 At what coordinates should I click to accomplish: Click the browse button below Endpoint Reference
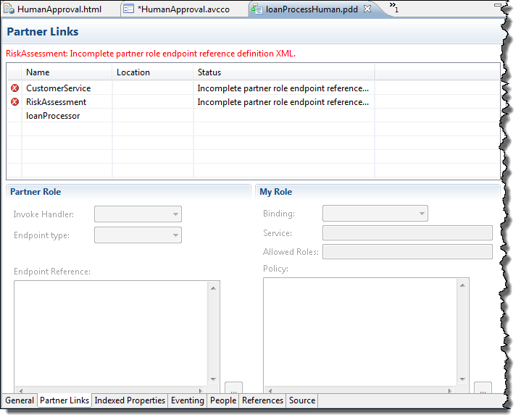point(233,390)
